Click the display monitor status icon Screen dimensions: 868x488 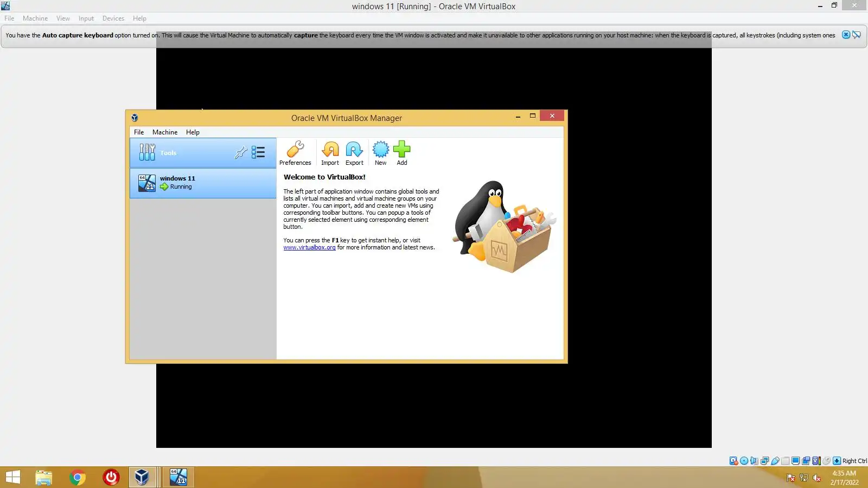pyautogui.click(x=795, y=461)
